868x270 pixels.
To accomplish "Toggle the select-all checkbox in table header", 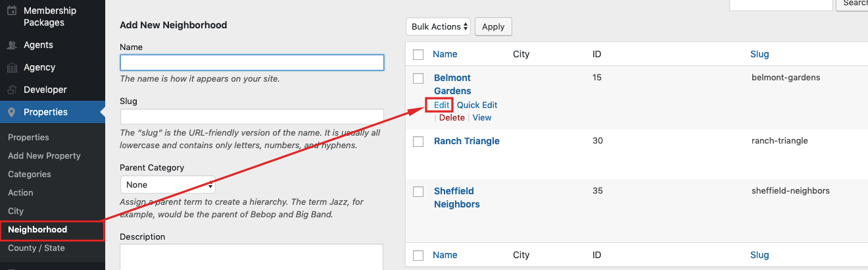I will click(x=418, y=55).
